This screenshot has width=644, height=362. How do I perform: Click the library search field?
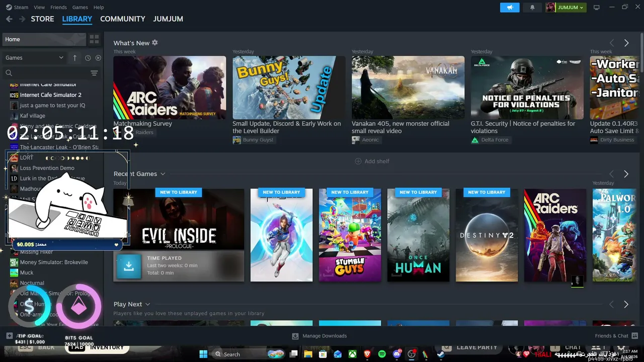(x=46, y=73)
